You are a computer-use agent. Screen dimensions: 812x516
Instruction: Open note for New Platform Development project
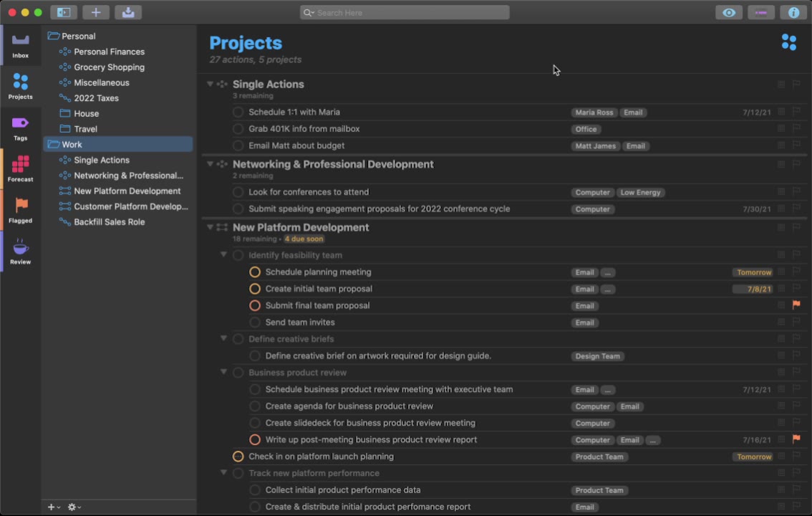tap(781, 227)
